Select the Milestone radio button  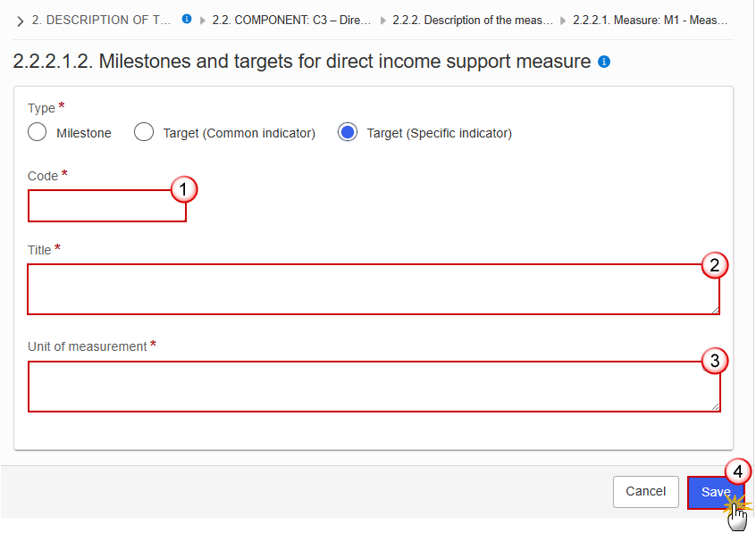[x=38, y=132]
